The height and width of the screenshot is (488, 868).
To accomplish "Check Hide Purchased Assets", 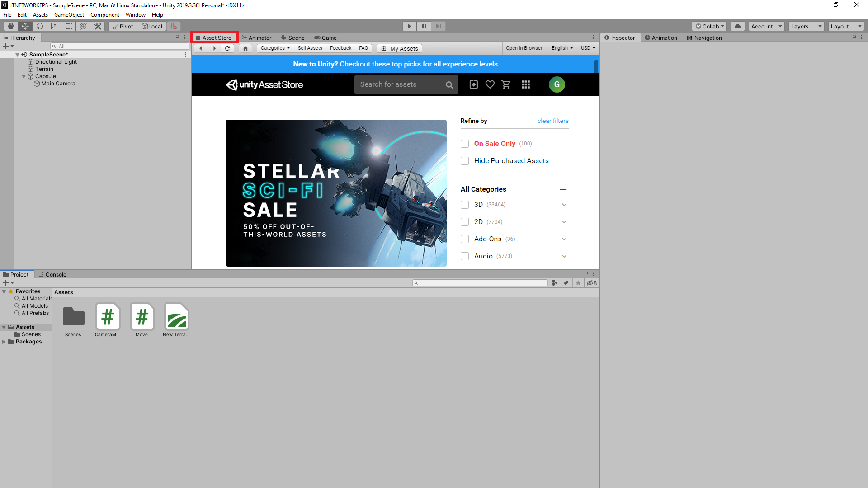I will tap(465, 161).
